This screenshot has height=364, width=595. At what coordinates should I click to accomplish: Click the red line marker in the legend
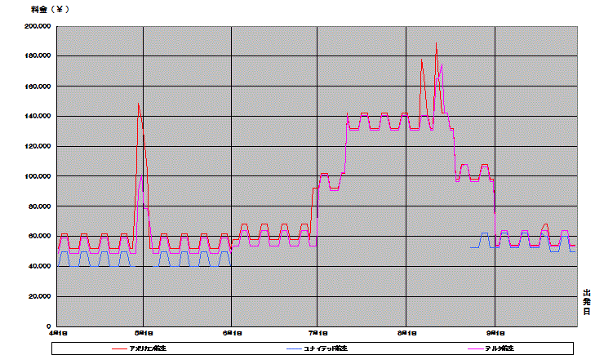(x=120, y=348)
